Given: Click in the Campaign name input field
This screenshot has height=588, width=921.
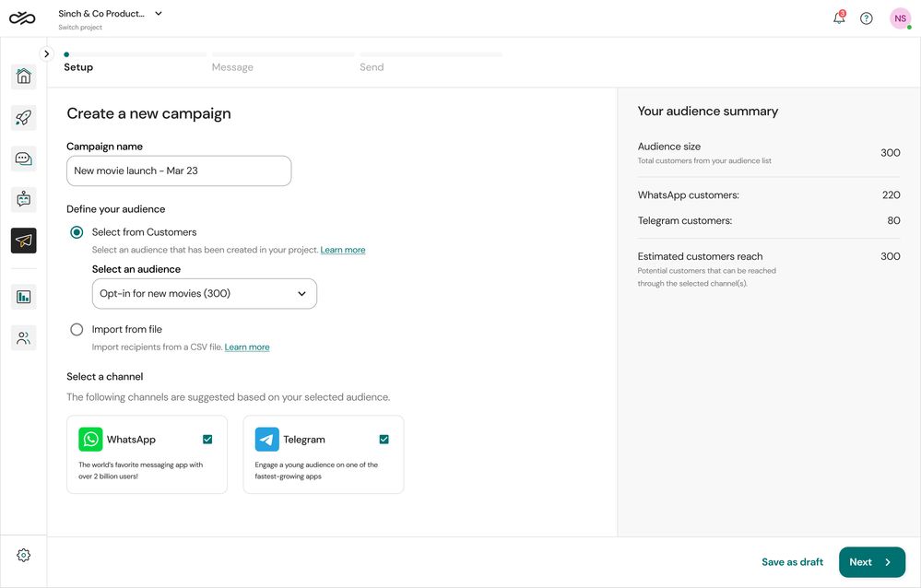Looking at the screenshot, I should (179, 171).
